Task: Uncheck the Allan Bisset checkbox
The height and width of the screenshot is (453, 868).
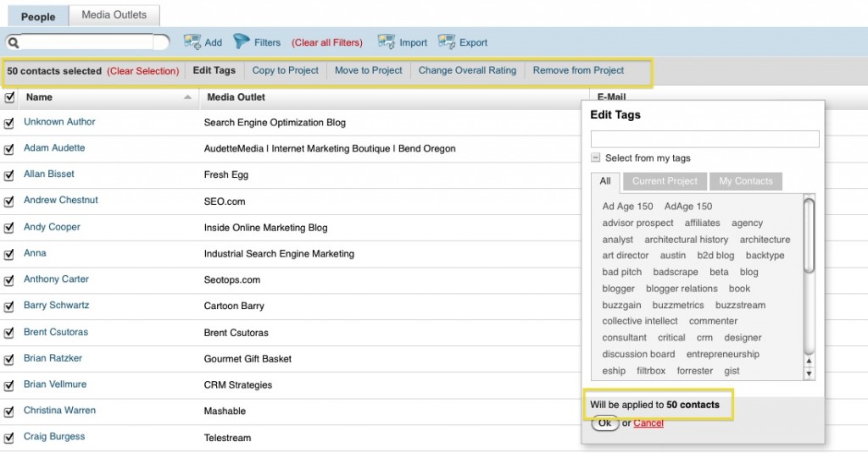Action: (x=8, y=175)
